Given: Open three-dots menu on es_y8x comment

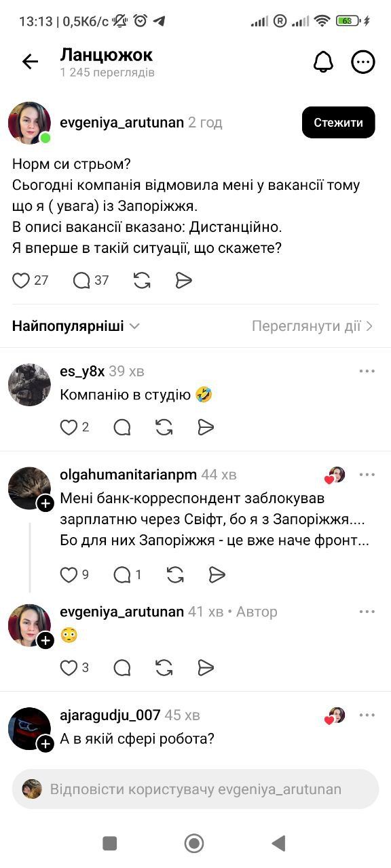Looking at the screenshot, I should pyautogui.click(x=367, y=371).
